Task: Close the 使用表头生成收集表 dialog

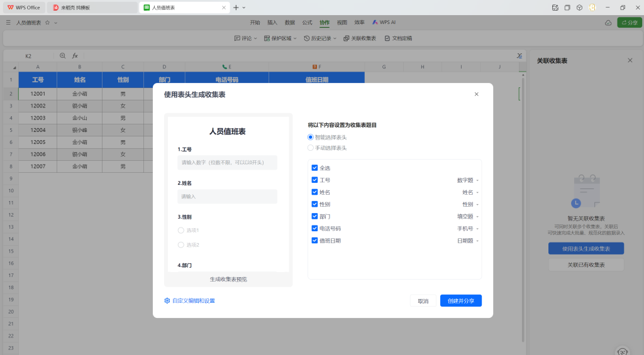Action: point(476,94)
